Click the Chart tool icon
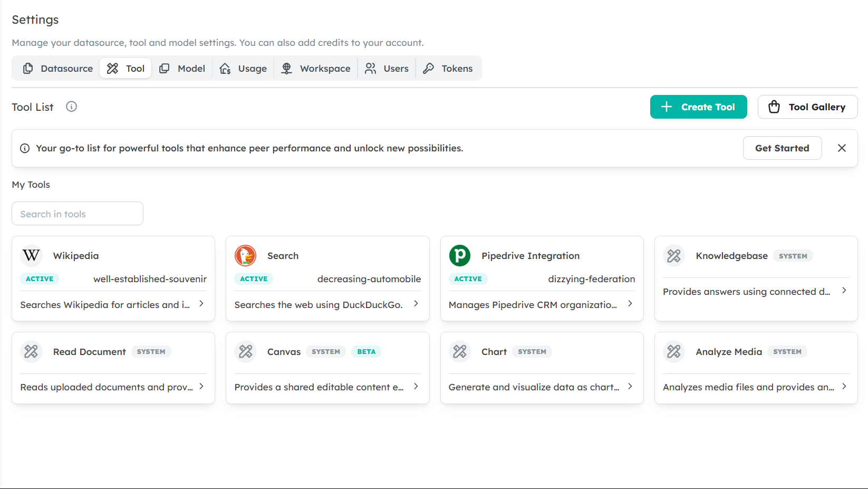 (x=459, y=351)
